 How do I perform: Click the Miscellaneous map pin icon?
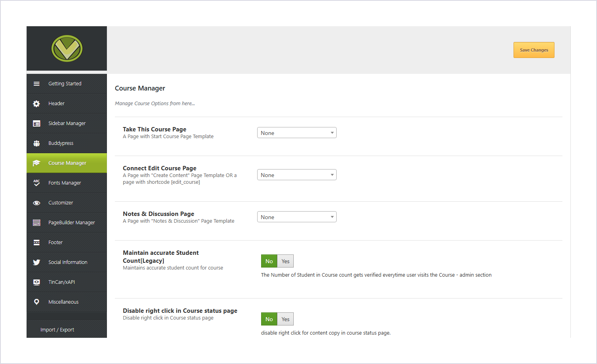tap(37, 302)
